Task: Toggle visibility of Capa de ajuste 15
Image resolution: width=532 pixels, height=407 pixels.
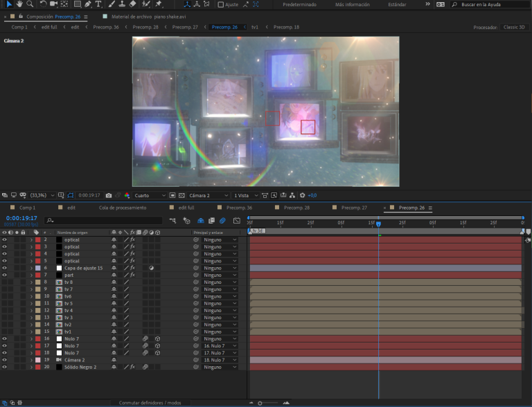Action: (x=4, y=268)
